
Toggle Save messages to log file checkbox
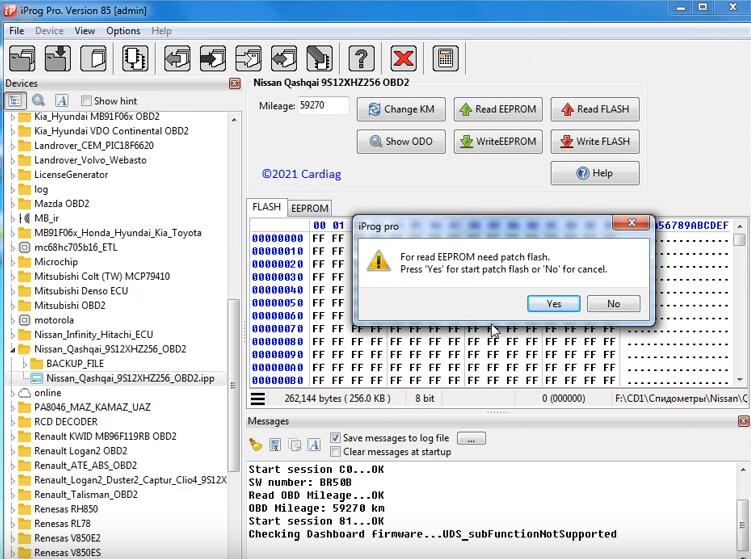point(335,438)
